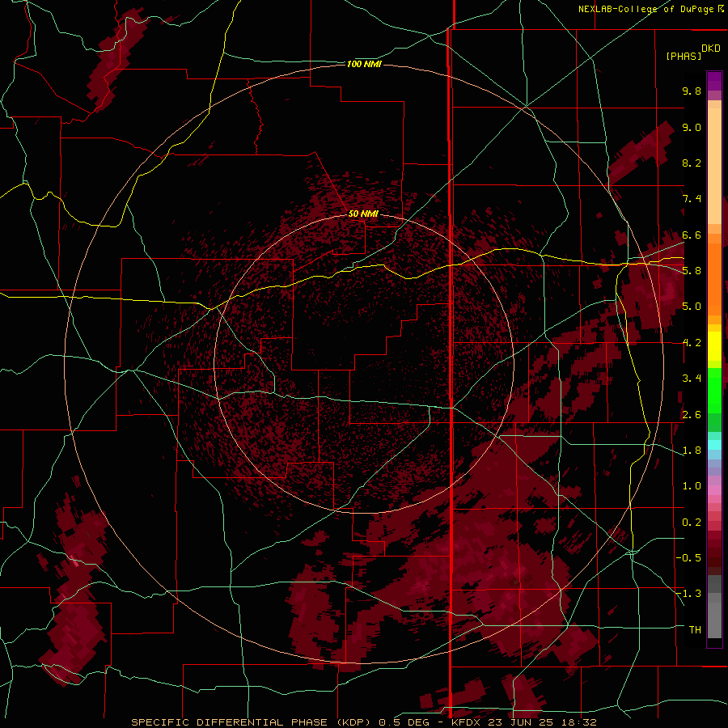Viewport: 728px width, 728px height.
Task: Click the 5.8 value on color scale
Action: (692, 271)
